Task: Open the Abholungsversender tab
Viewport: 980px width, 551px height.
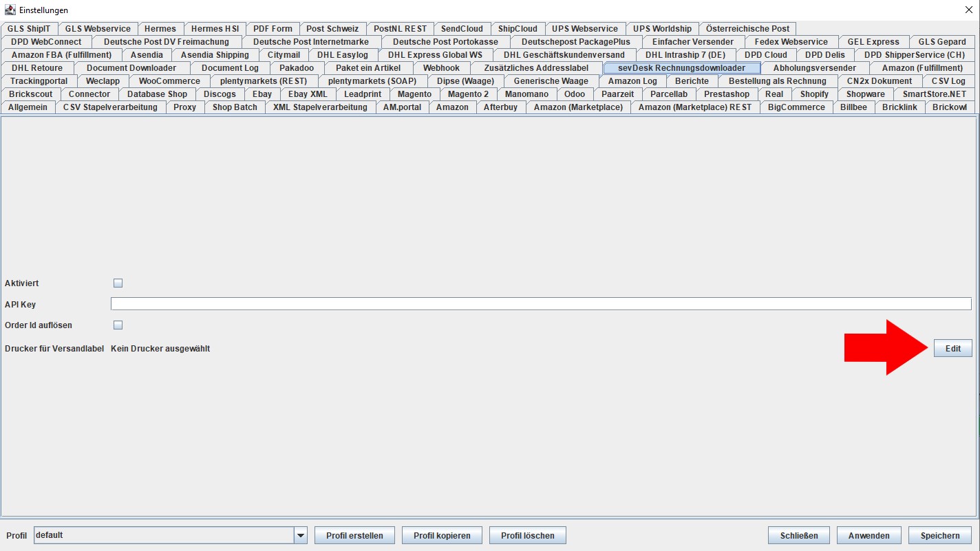Action: [814, 68]
